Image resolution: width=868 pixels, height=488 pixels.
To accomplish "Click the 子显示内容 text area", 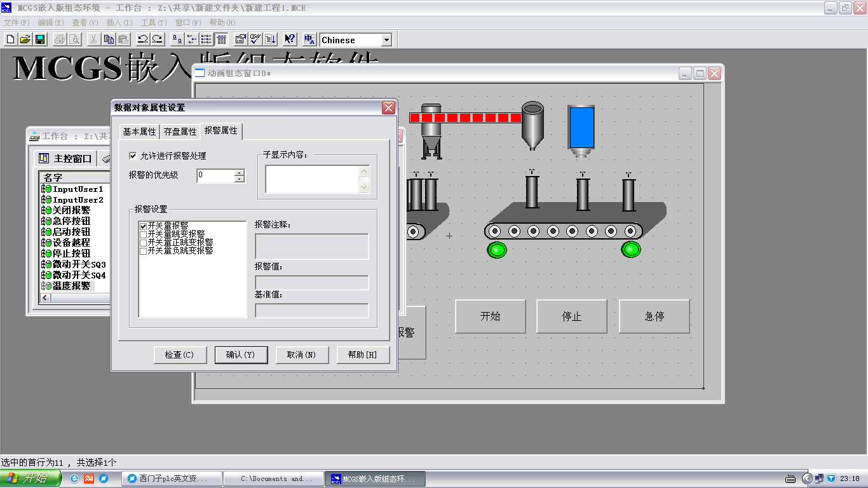I will click(x=312, y=179).
